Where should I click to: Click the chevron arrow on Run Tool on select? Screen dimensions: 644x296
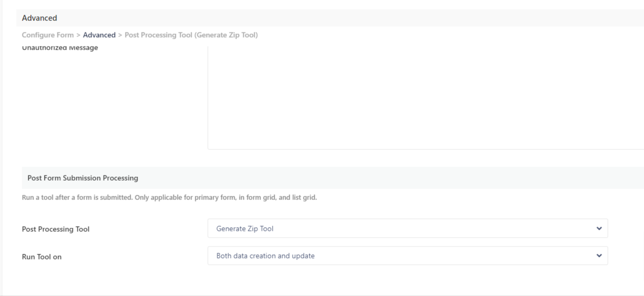[x=599, y=255]
